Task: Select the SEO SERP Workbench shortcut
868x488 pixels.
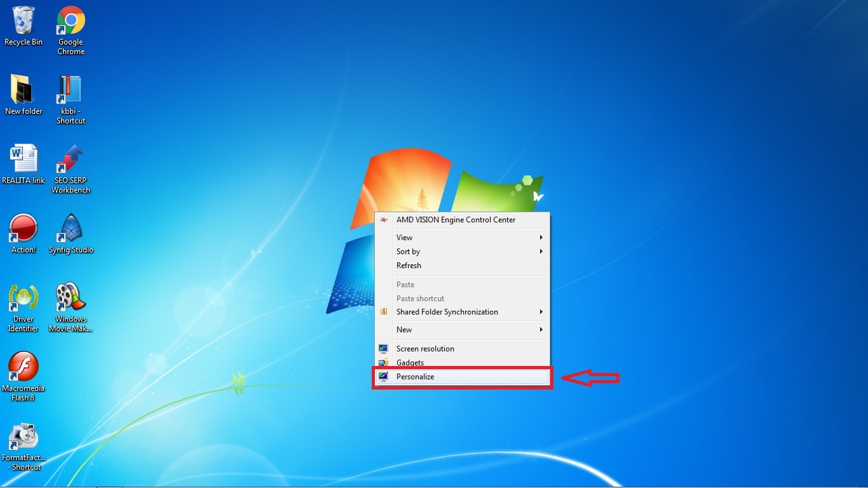Action: [x=71, y=169]
